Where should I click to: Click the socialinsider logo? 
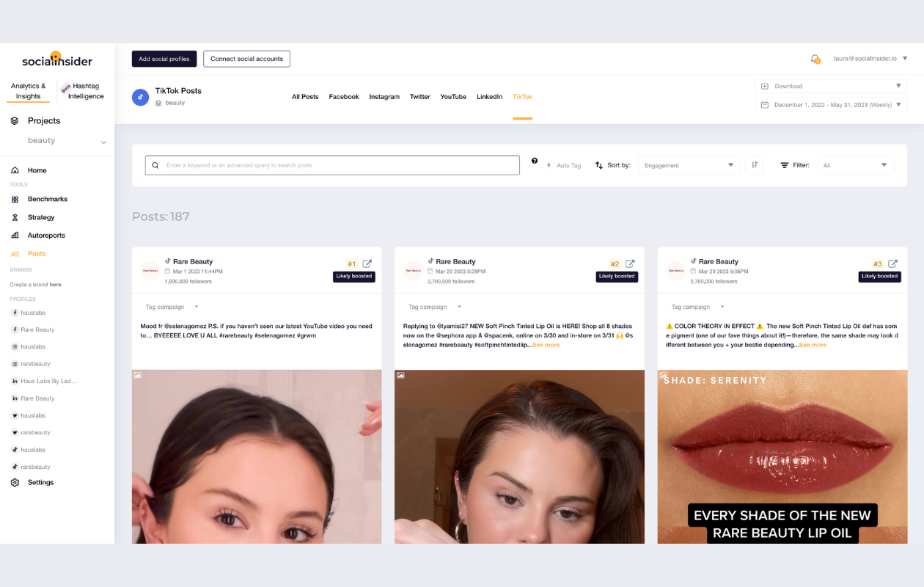pyautogui.click(x=57, y=60)
